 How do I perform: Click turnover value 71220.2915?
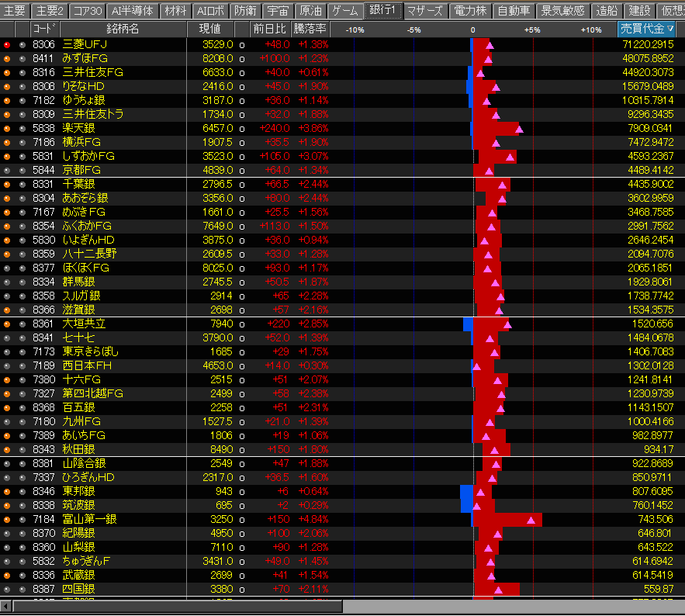(648, 44)
